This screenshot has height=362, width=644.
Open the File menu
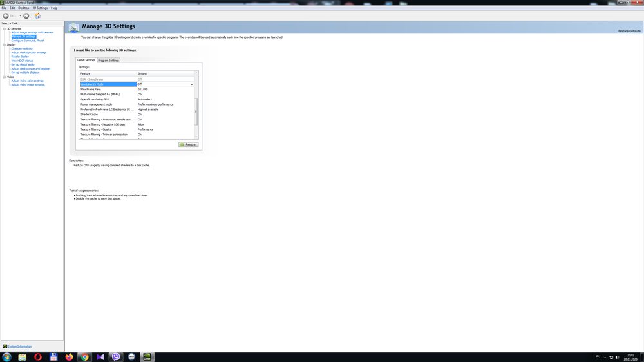tap(4, 8)
